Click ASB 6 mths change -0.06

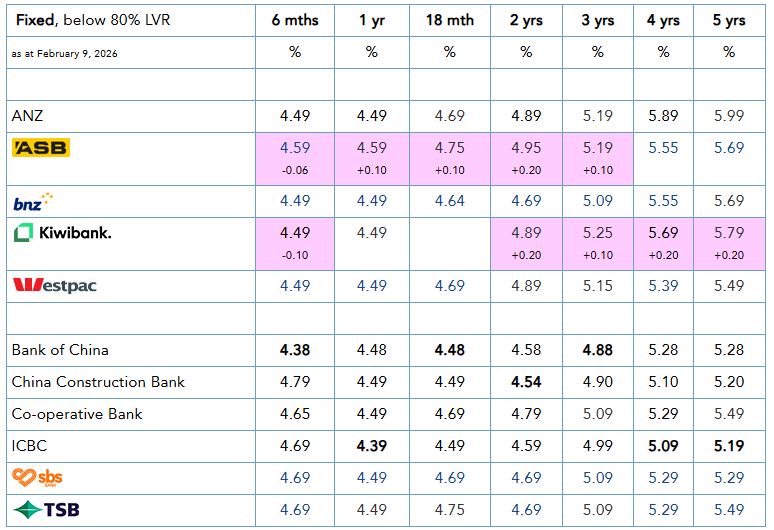(295, 170)
